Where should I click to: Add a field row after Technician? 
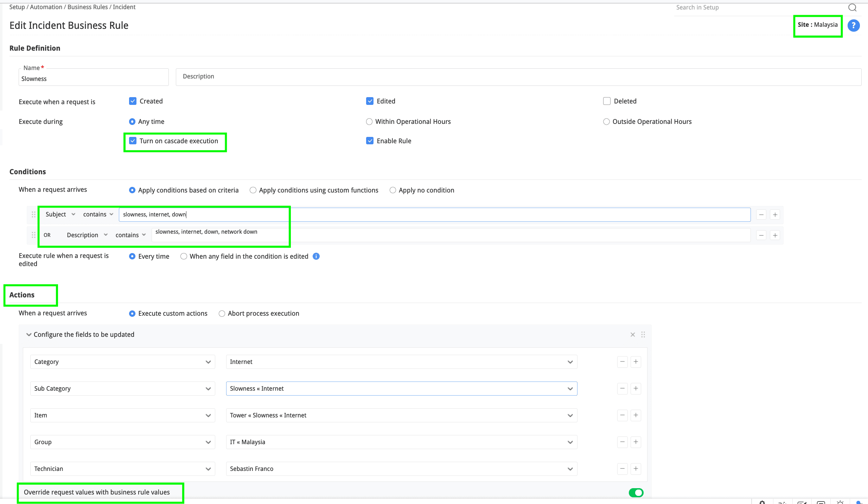pos(636,469)
